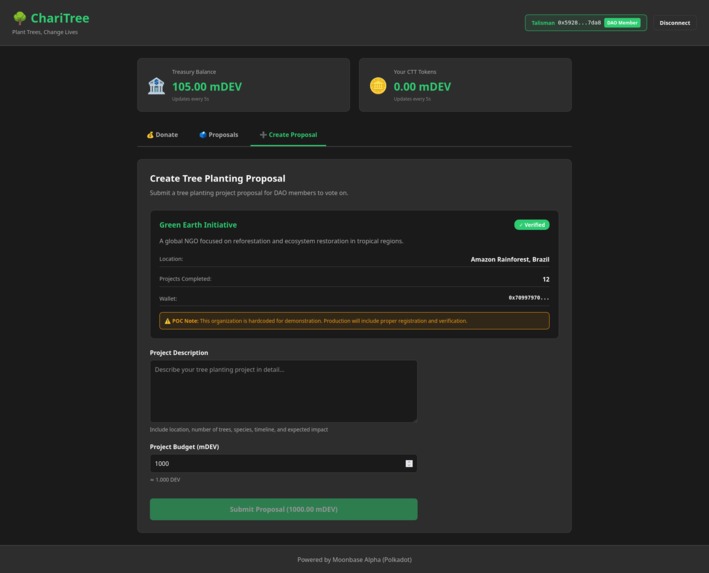
Task: Click the Submit Proposal (1000.00 mDEV) button
Action: [x=284, y=509]
